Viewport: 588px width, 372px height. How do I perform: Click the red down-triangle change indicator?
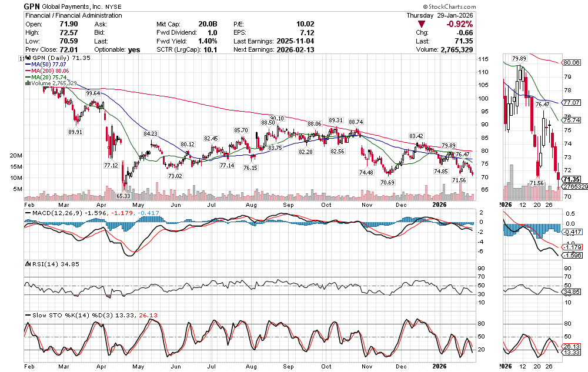[422, 24]
